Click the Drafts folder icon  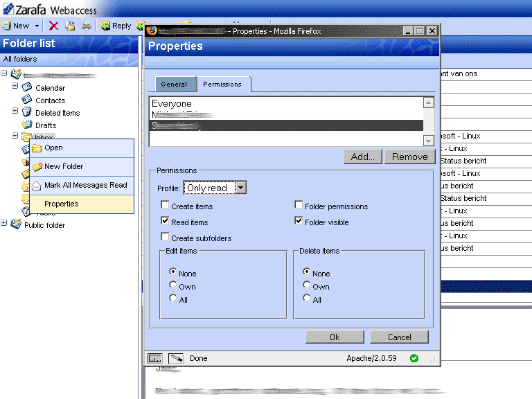pos(27,125)
